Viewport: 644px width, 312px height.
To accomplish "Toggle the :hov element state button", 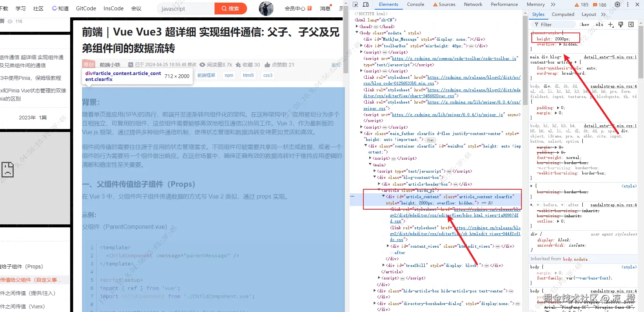I will click(x=585, y=24).
